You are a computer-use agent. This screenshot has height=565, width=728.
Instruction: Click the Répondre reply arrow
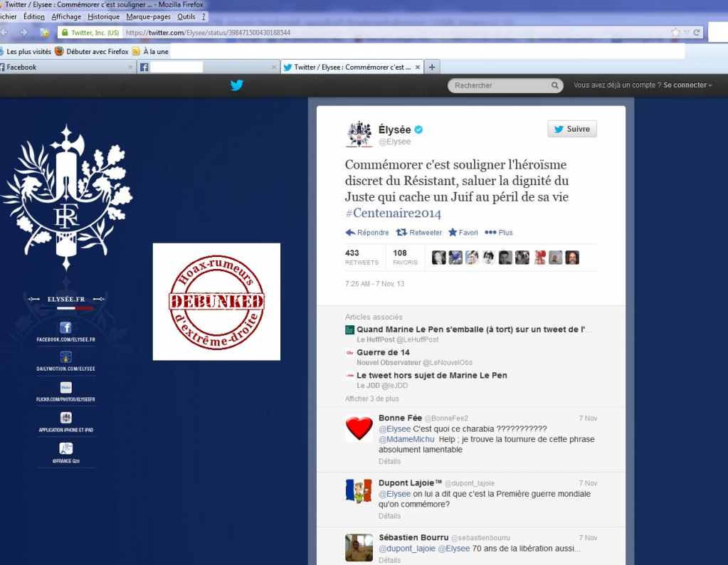[350, 233]
